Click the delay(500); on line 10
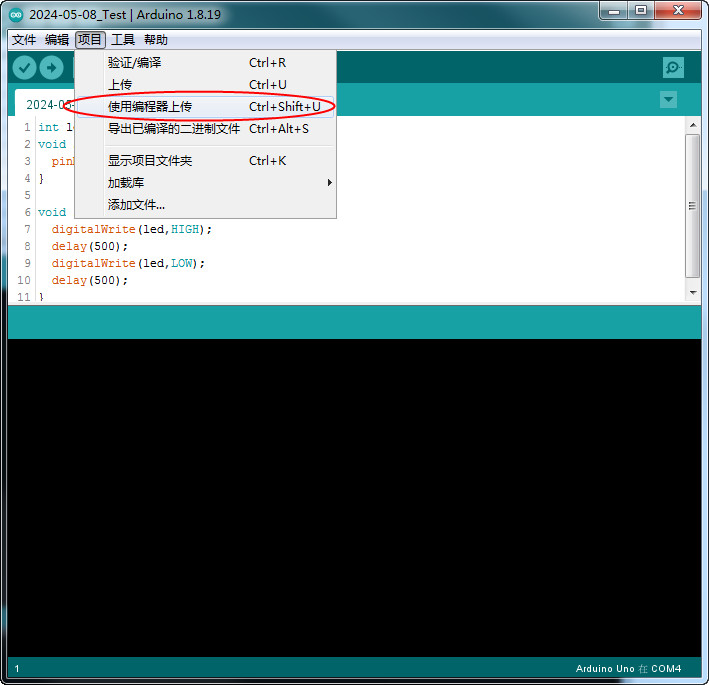Image resolution: width=709 pixels, height=685 pixels. [90, 280]
